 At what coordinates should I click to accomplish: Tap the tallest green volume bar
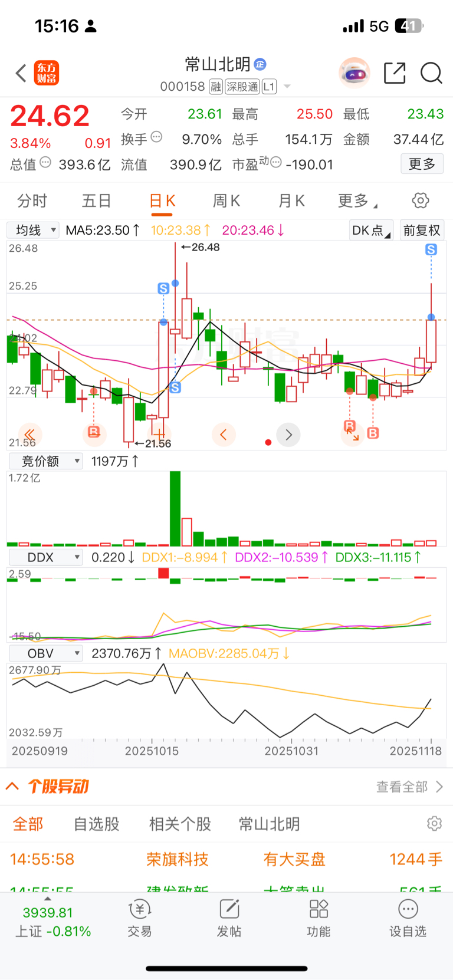pos(175,509)
